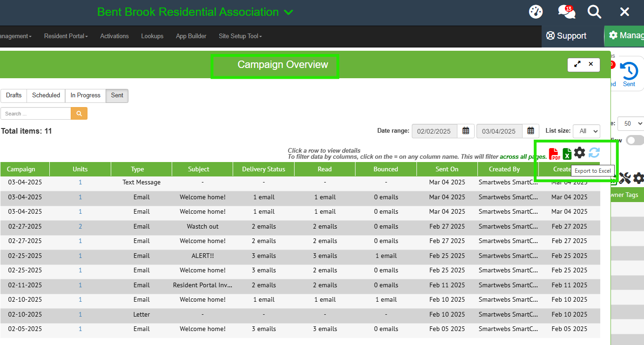
Task: Sort by the Sent On column header
Action: click(x=447, y=169)
